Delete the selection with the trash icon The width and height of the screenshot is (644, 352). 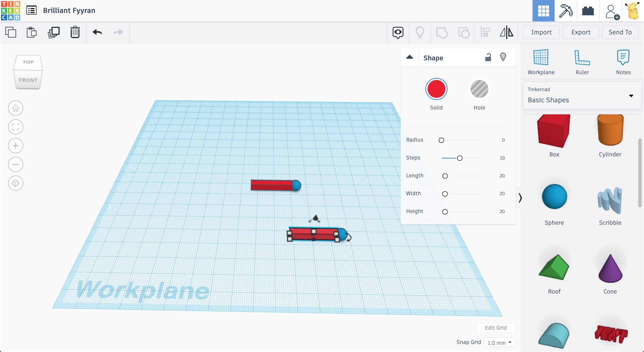point(75,32)
